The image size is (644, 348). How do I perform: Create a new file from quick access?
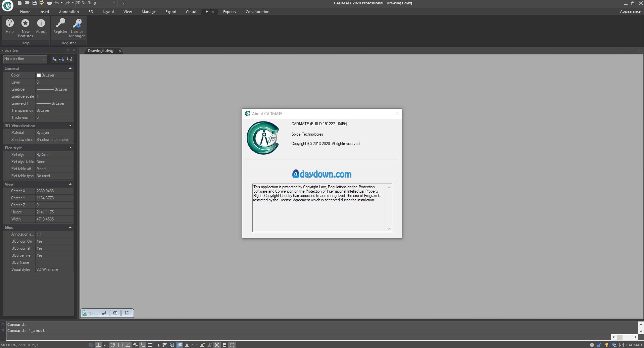click(x=20, y=3)
